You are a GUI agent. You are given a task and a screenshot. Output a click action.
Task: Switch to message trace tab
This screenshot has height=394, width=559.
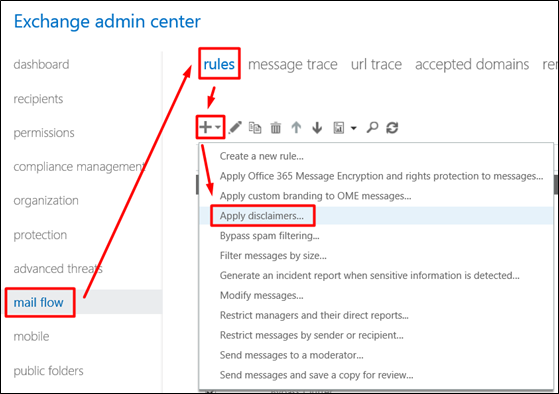(293, 65)
